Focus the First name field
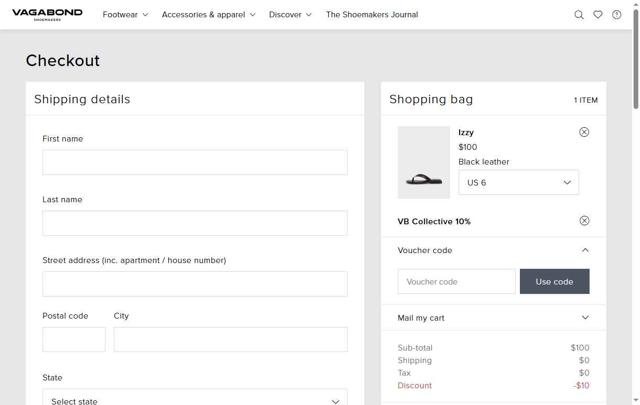Viewport: 640px width, 405px height. pyautogui.click(x=195, y=162)
